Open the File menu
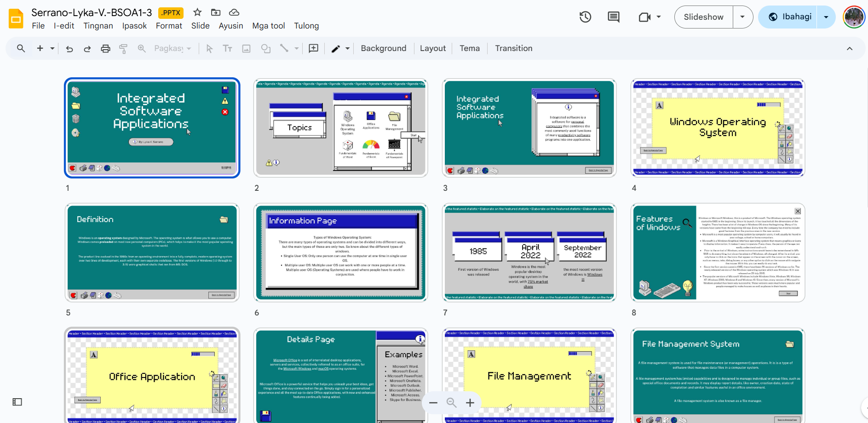 click(x=38, y=26)
